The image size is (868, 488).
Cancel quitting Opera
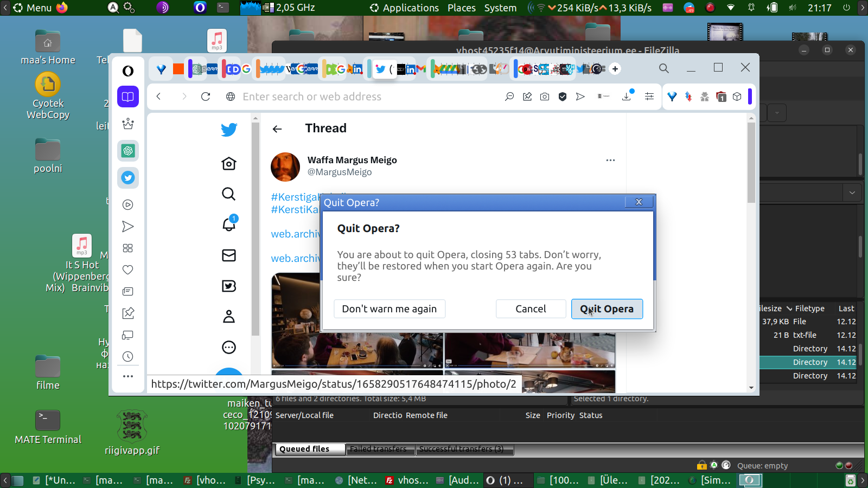tap(531, 309)
